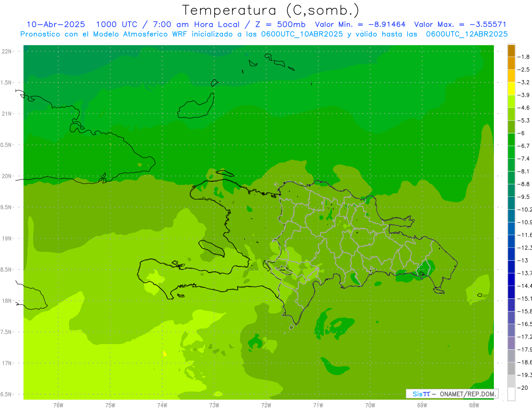Click the "72W" longitude axis label
Image resolution: width=532 pixels, height=411 pixels.
266,405
